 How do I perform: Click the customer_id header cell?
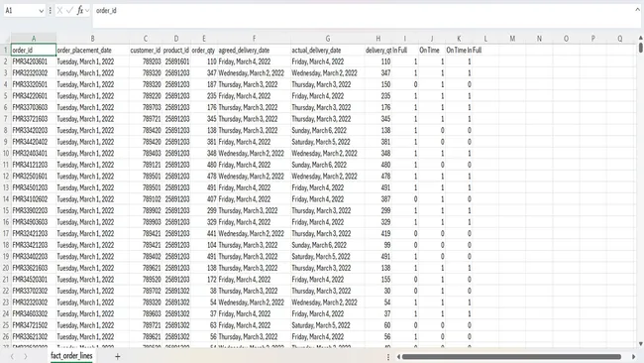pyautogui.click(x=146, y=51)
